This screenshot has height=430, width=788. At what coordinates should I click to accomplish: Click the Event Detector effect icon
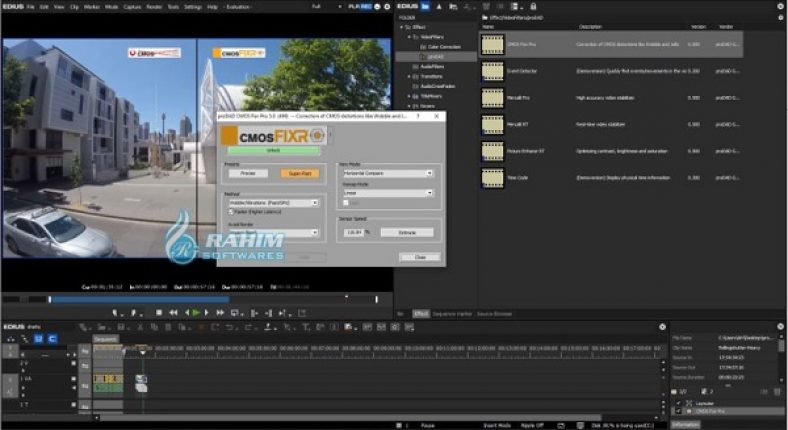492,71
